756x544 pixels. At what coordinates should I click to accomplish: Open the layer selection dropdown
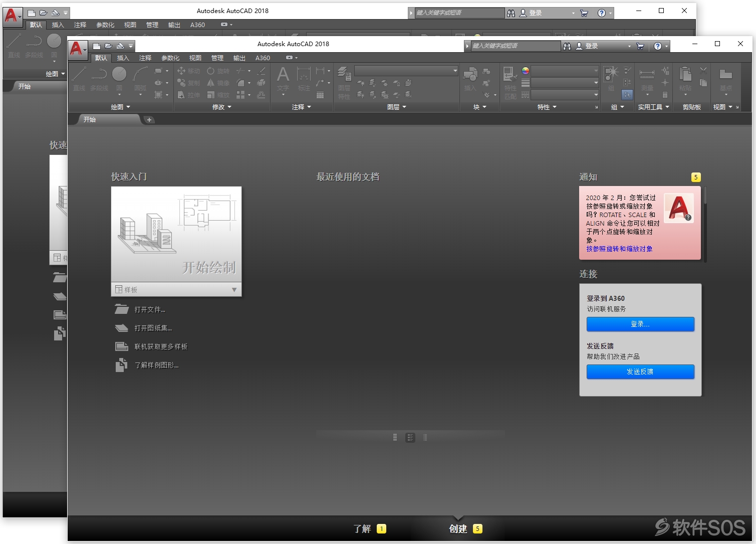click(406, 71)
